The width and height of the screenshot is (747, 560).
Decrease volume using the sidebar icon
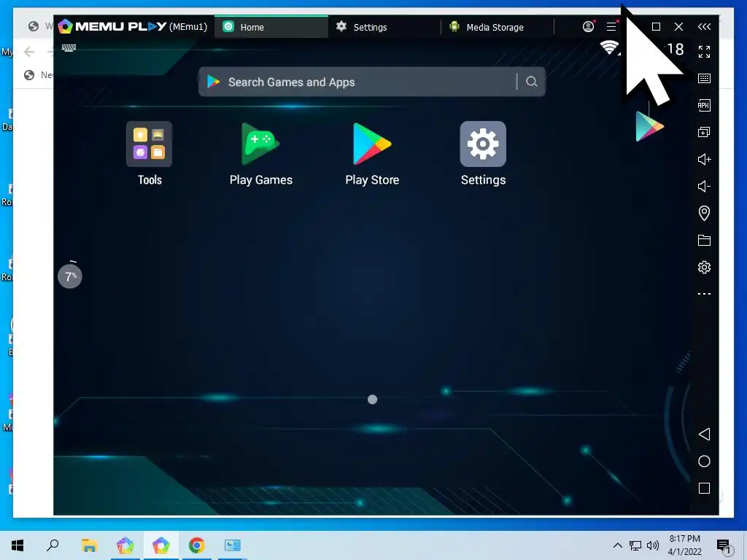(704, 186)
